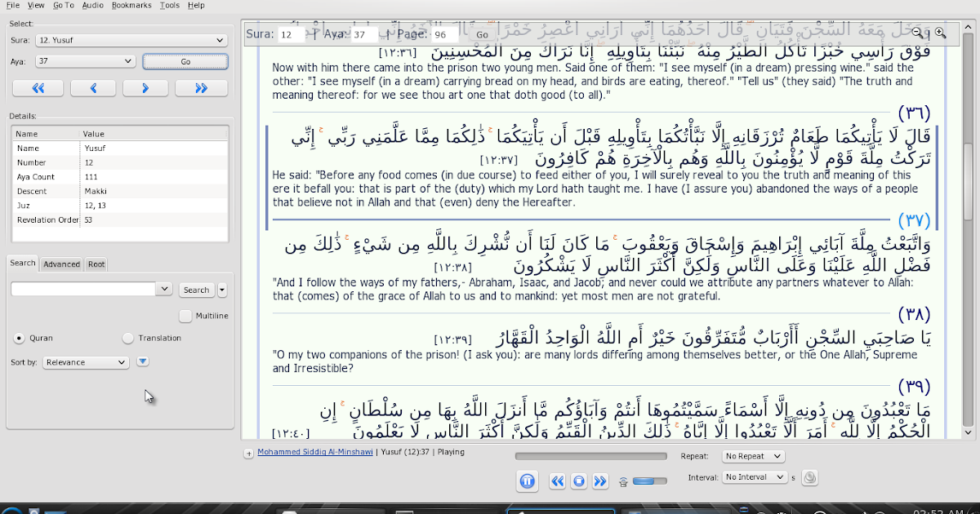Click the highlighted verse number marker (٣٧)

914,221
